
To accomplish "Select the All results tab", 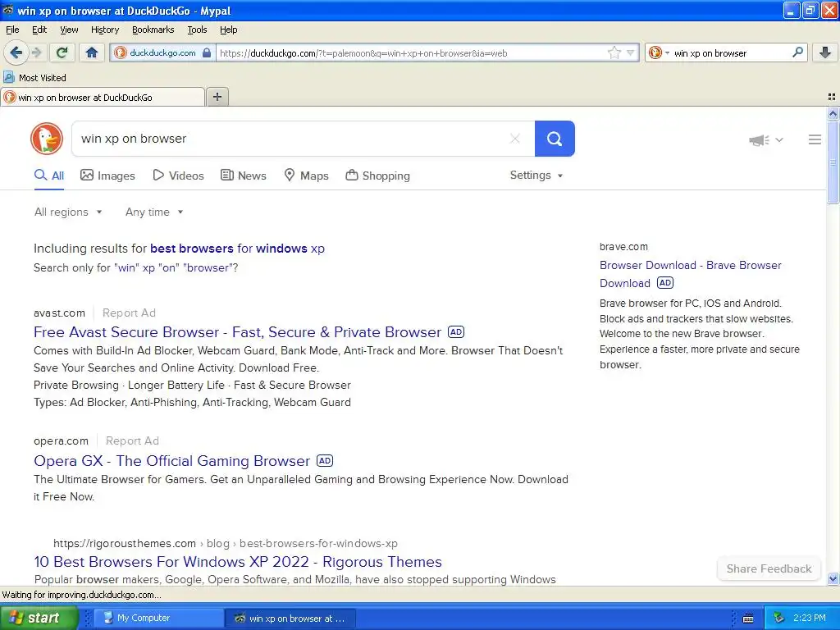I will (49, 176).
